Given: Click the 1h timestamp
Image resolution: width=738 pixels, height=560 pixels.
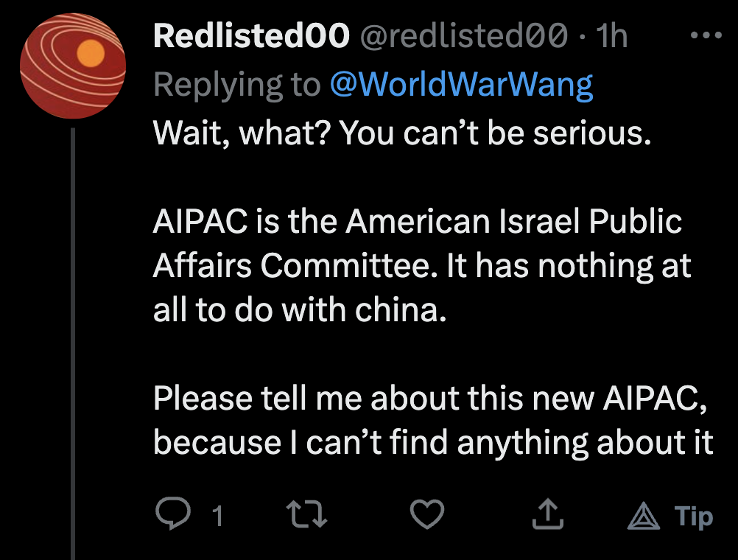Looking at the screenshot, I should [x=611, y=37].
